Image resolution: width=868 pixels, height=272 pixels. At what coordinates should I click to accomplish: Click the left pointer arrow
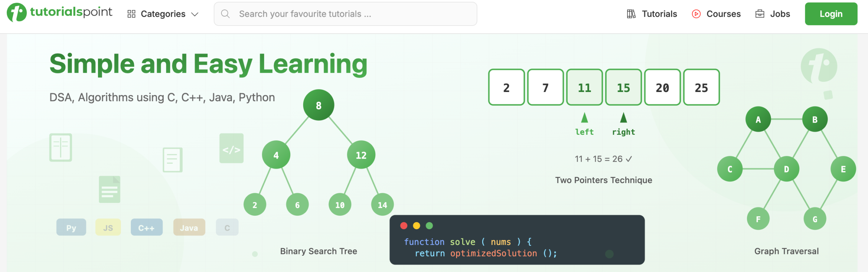click(x=585, y=118)
